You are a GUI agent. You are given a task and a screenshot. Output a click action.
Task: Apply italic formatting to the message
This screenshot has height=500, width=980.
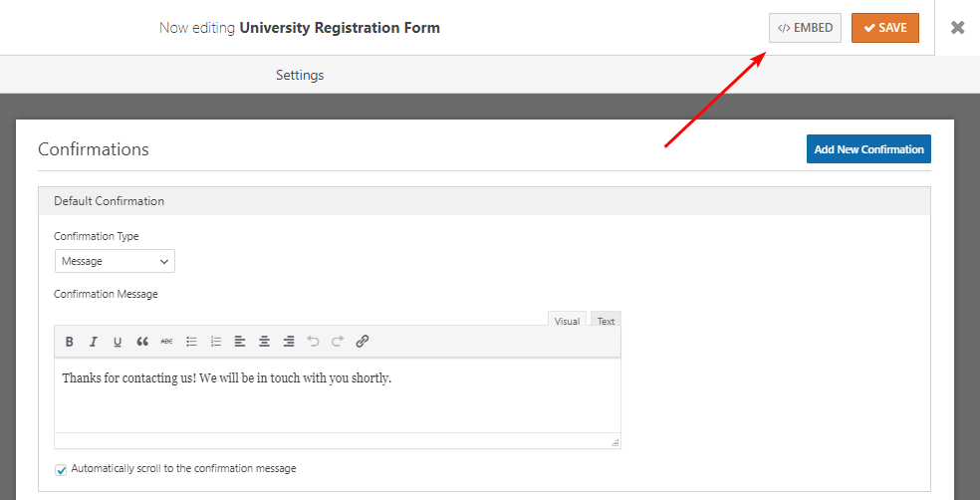(x=94, y=342)
